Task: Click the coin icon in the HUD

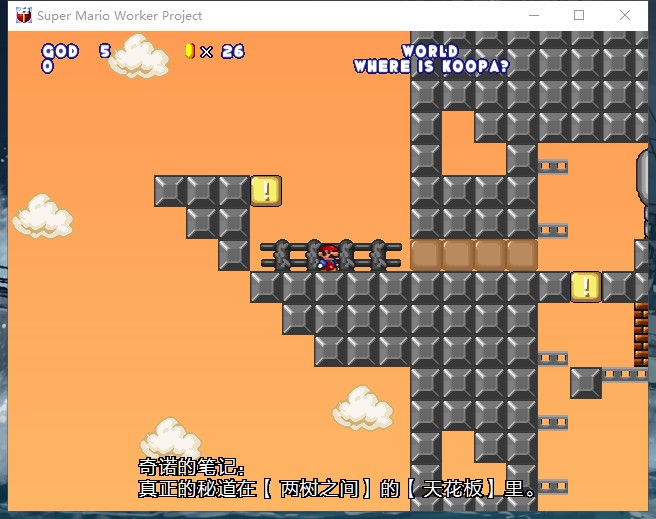Action: pyautogui.click(x=190, y=51)
